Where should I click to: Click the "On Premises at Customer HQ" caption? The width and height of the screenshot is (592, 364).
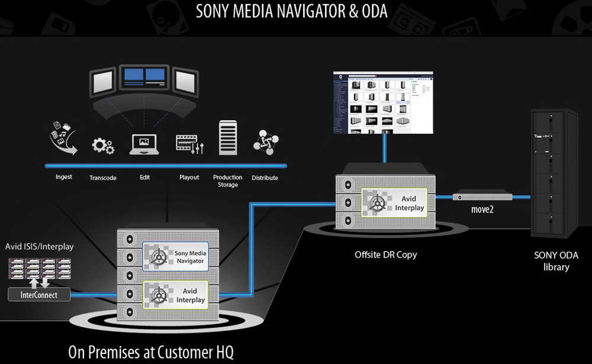point(151,352)
